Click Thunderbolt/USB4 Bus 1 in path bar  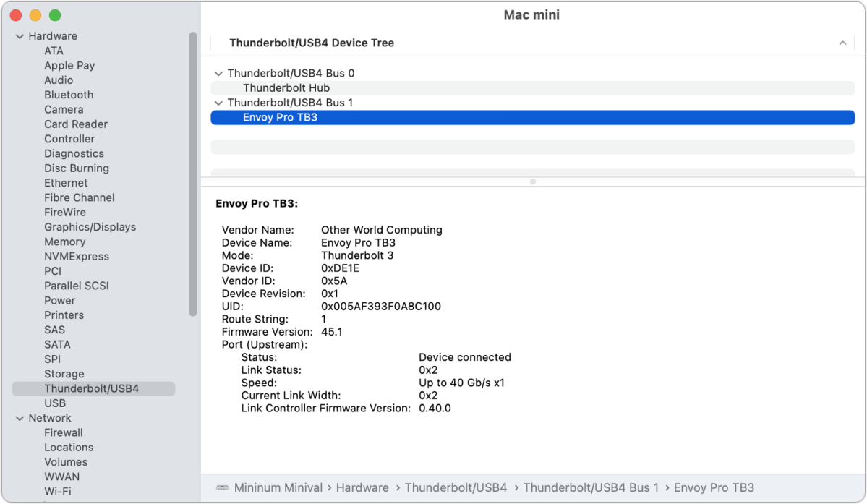tap(591, 487)
